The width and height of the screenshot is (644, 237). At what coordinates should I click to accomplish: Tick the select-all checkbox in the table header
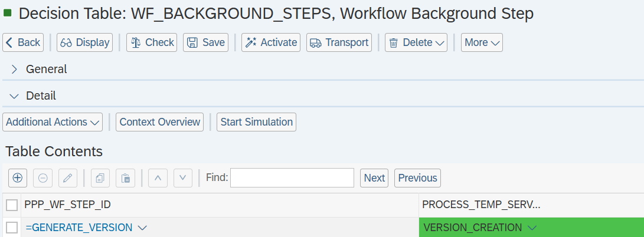click(11, 205)
